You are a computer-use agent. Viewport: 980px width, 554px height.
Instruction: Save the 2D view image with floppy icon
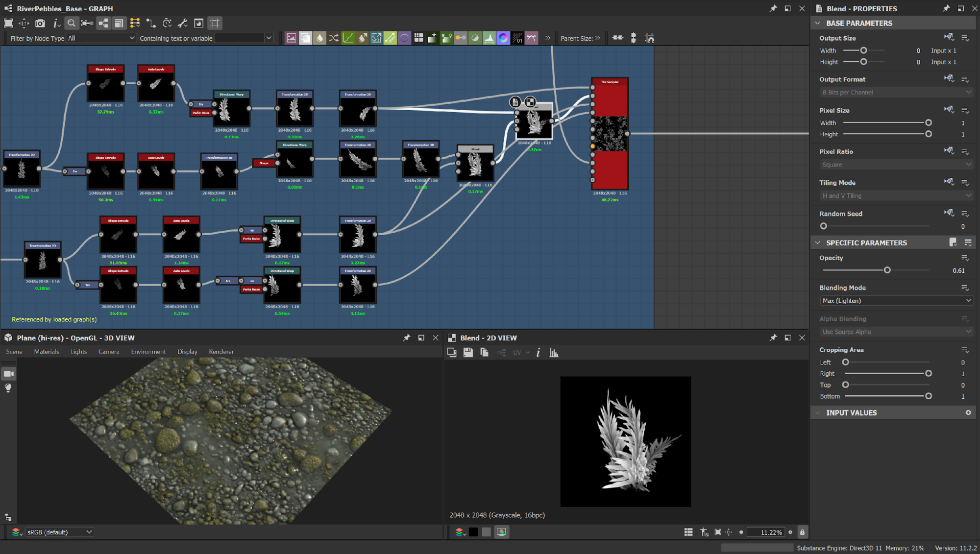(468, 352)
